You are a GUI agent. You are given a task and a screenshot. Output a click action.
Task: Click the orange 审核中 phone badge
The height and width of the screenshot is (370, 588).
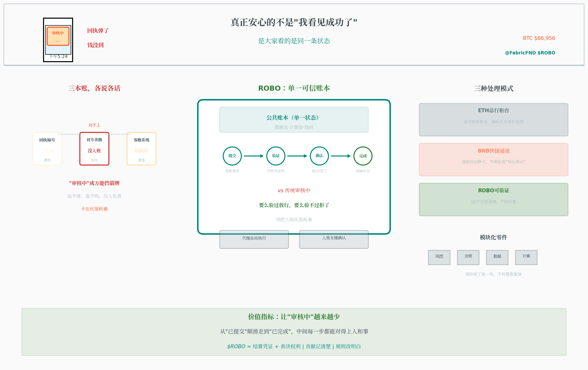[58, 36]
